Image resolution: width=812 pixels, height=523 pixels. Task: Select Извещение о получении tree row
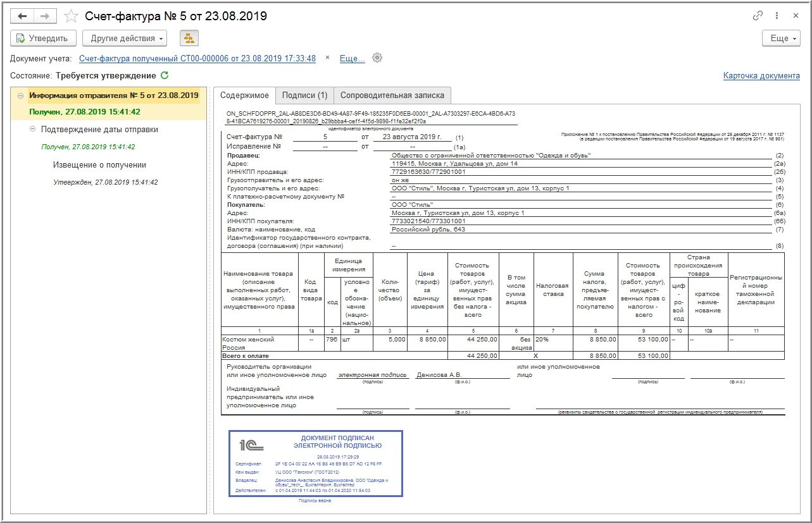pos(99,165)
